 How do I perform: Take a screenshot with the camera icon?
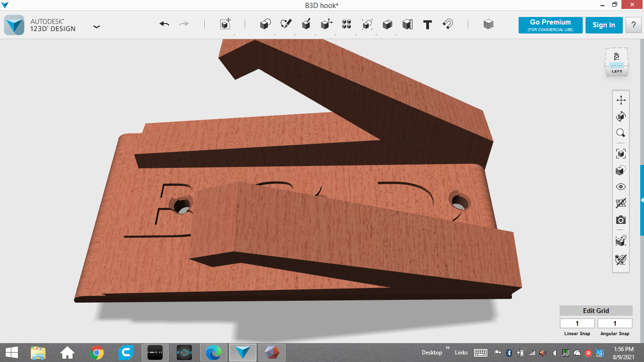pos(621,220)
